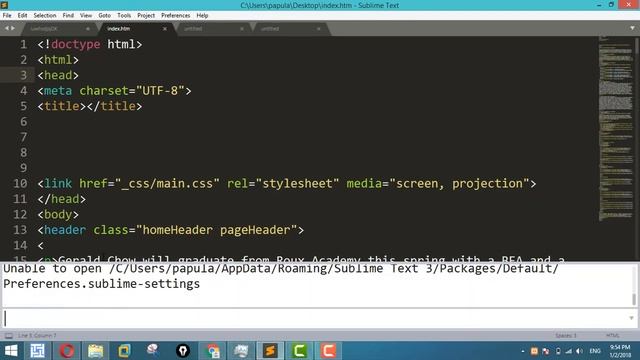Open the orange Camtasia recorder taskbar icon
The height and width of the screenshot is (360, 640).
tap(328, 351)
